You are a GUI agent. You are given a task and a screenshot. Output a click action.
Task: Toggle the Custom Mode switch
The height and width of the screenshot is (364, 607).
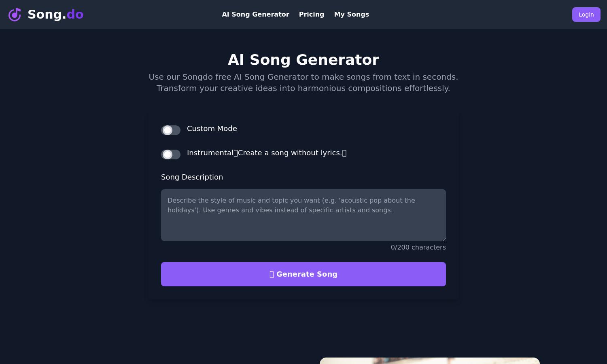point(171,130)
